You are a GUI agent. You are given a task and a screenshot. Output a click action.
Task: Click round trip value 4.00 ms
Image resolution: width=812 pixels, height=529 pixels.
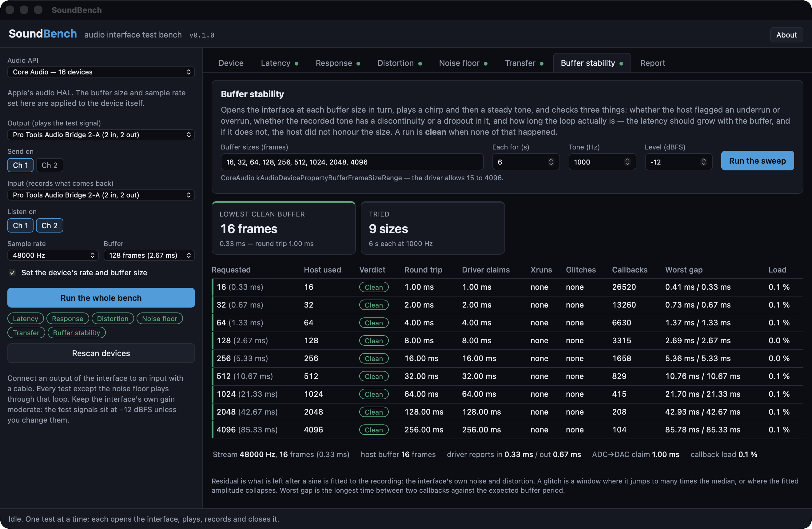tap(419, 323)
